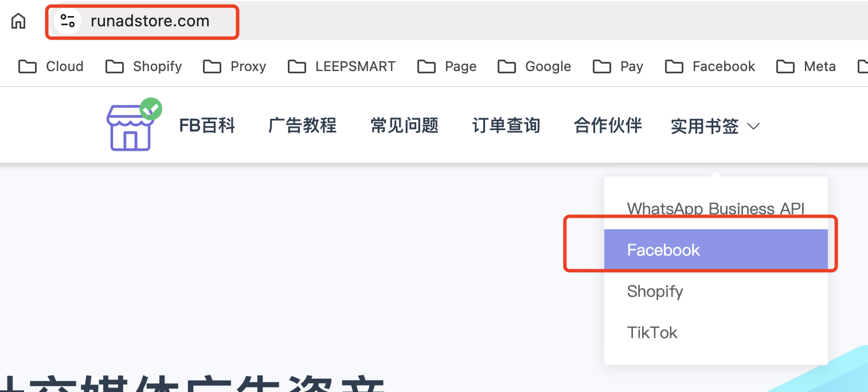Open the Facebook bookmarks folder
The width and height of the screenshot is (868, 392).
(x=710, y=66)
